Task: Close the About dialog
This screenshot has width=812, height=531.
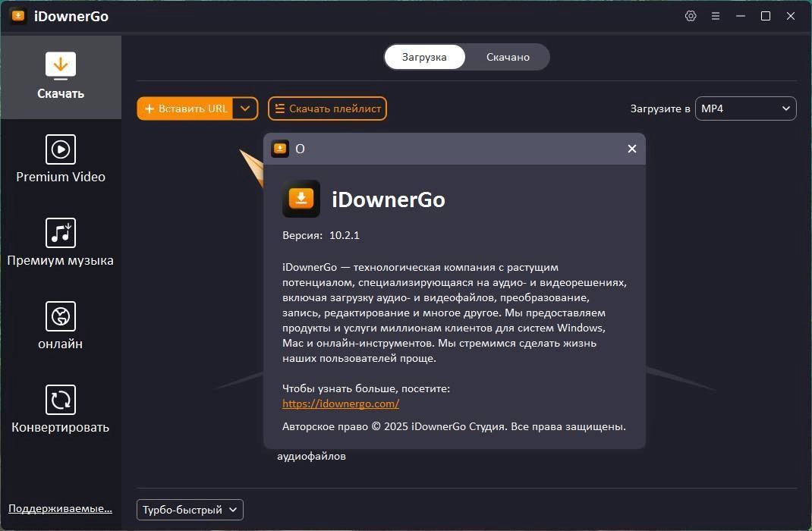Action: point(632,149)
